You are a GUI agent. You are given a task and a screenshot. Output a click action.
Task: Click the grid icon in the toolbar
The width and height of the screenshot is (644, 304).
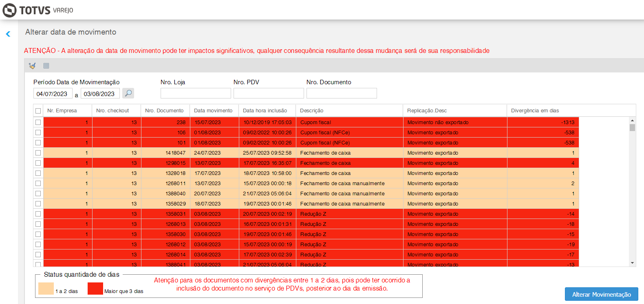pos(46,66)
